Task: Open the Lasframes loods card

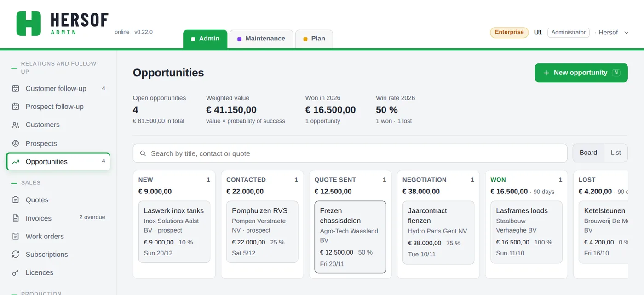Action: pyautogui.click(x=526, y=232)
